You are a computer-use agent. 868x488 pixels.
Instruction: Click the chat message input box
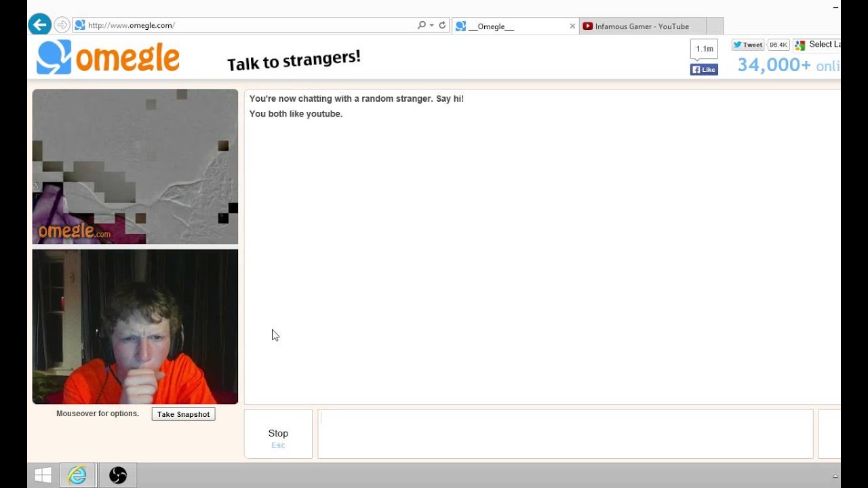pos(565,434)
